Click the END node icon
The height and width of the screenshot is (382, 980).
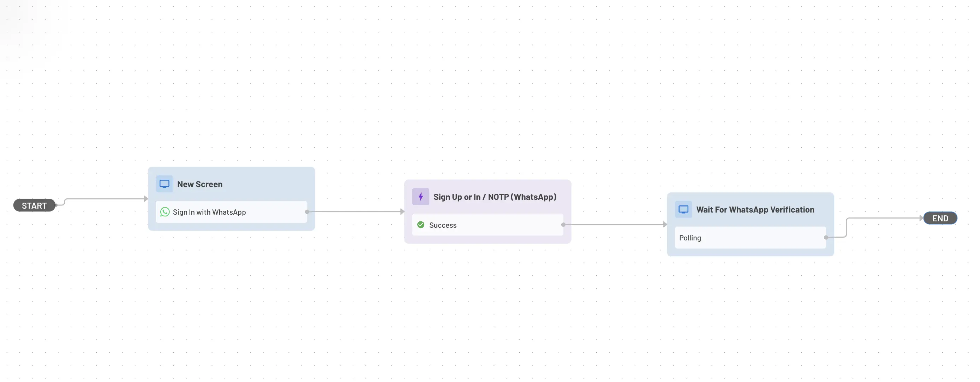(x=940, y=217)
